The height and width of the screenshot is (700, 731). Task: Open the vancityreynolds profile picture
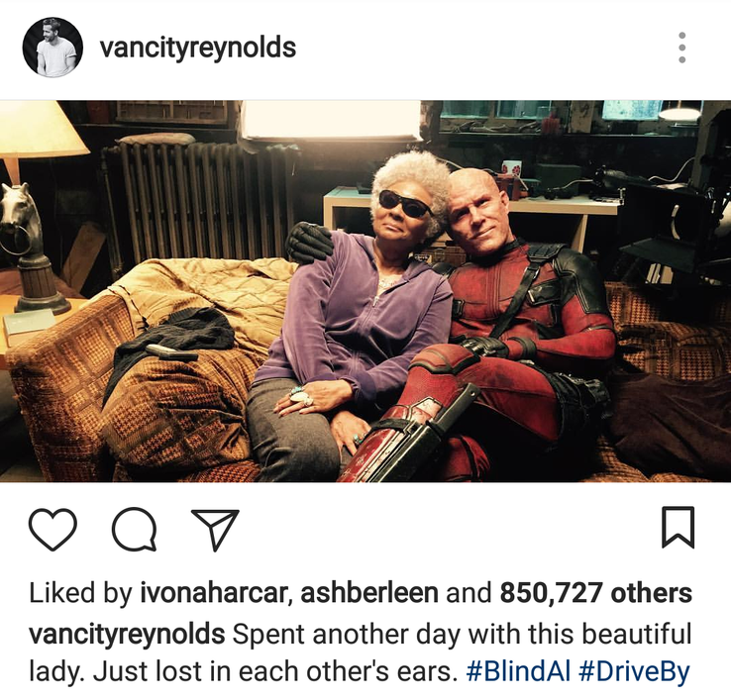(52, 48)
